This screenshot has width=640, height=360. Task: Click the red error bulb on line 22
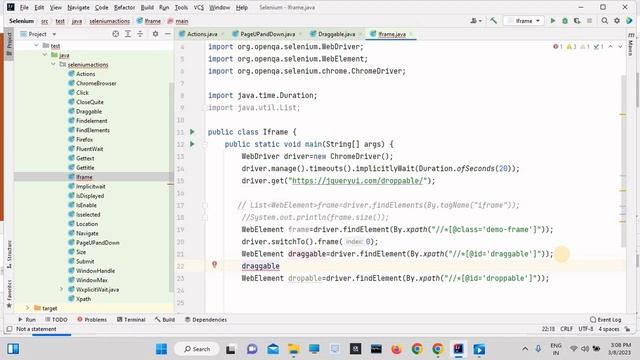pyautogui.click(x=214, y=265)
